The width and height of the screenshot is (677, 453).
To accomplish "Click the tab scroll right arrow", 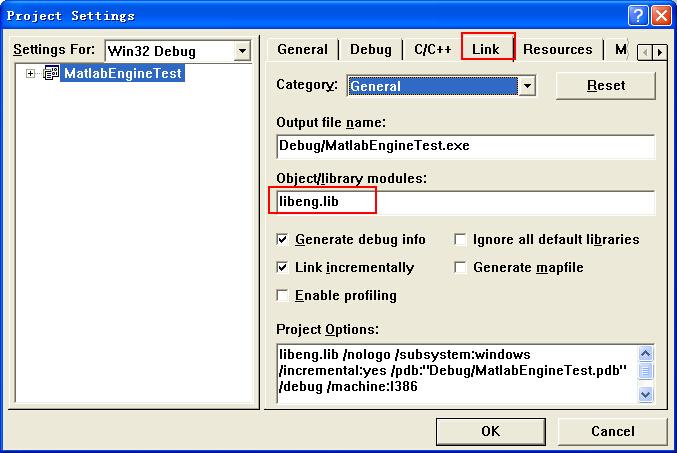I will click(x=659, y=52).
